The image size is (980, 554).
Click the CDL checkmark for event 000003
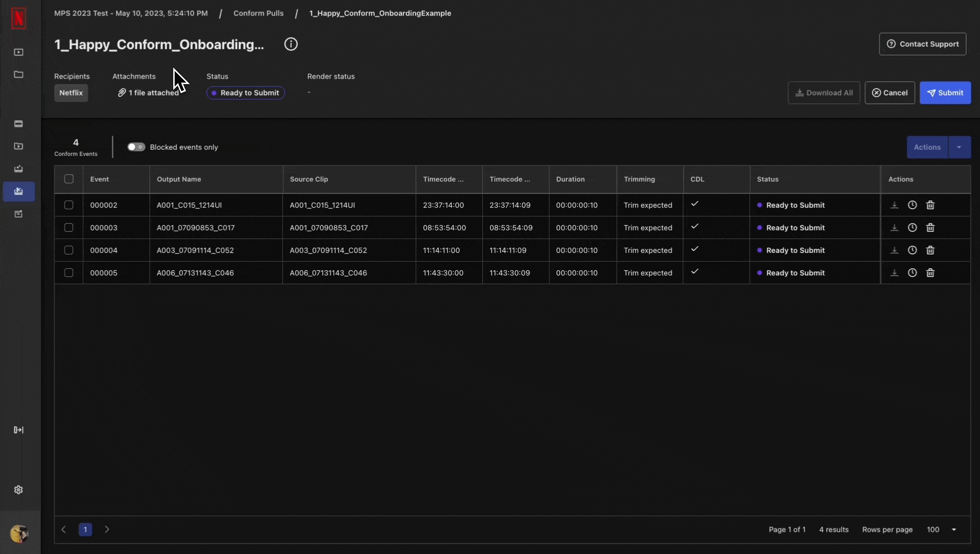695,227
